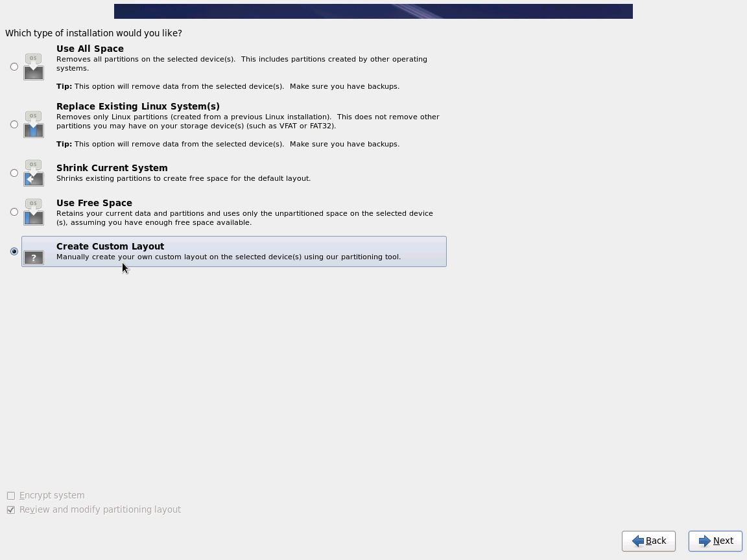Click the Replace Existing Linux System(s) title

tap(138, 106)
